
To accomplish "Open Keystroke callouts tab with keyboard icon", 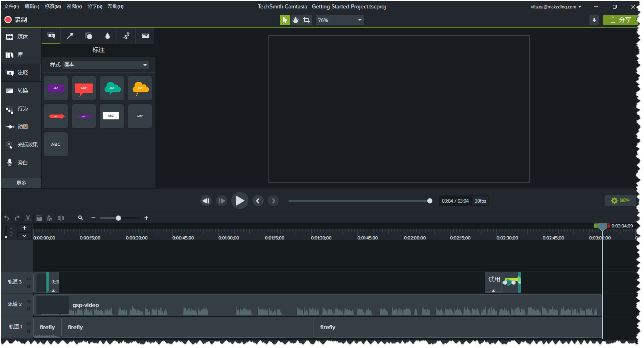I will click(145, 36).
